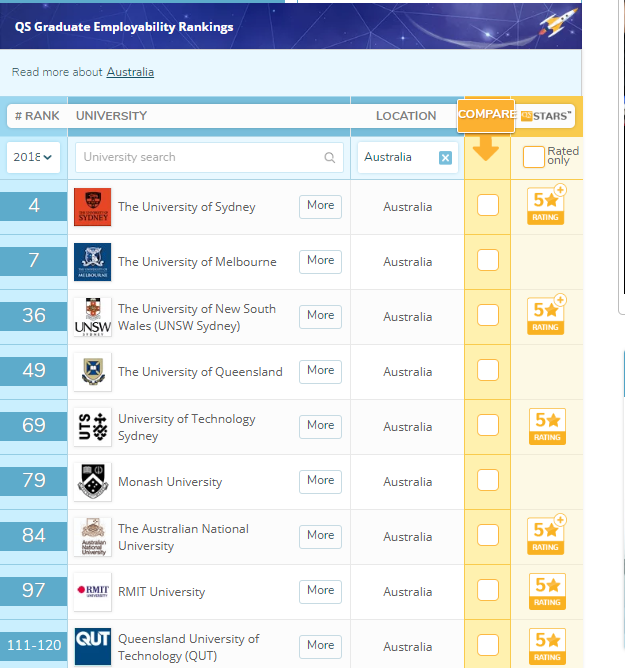Open Monash University name link
The height and width of the screenshot is (668, 625).
[x=170, y=481]
